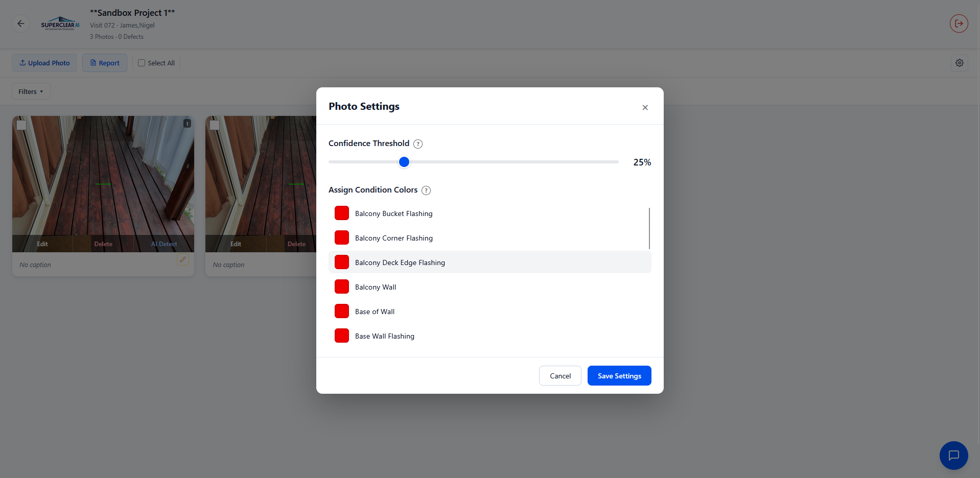Click Save Settings button
980x478 pixels.
tap(619, 375)
